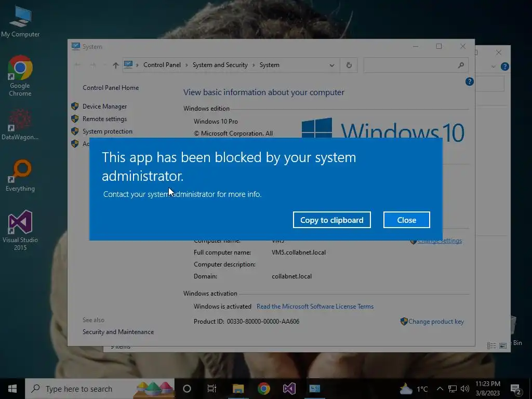
Task: Select the Windows 10 Pro edition text
Action: [x=216, y=122]
